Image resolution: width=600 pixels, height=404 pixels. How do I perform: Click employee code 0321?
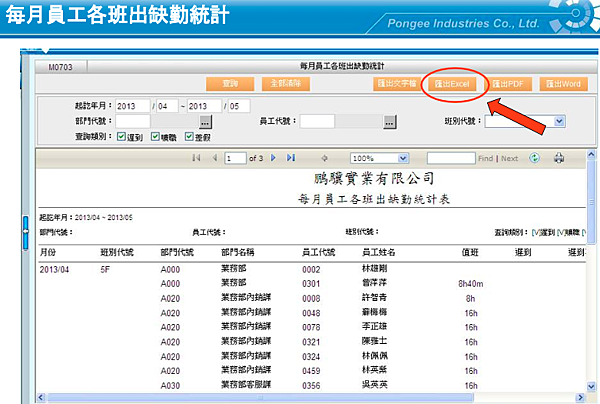311,342
